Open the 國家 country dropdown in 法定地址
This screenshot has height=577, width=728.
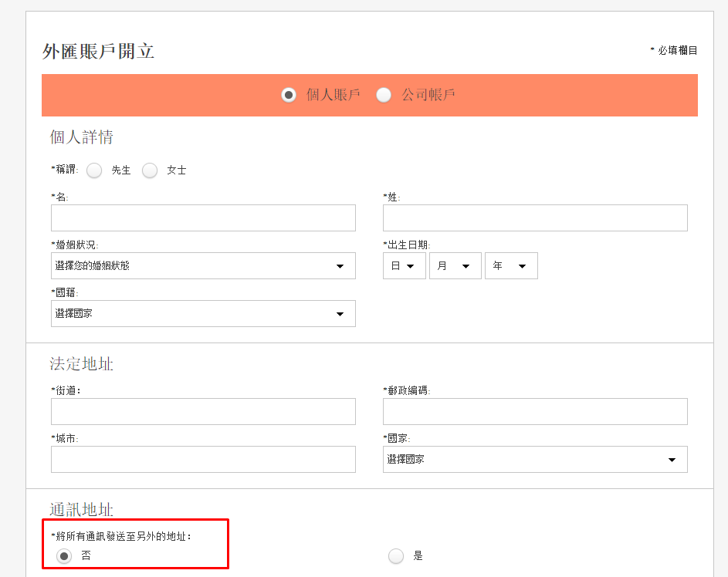point(535,459)
